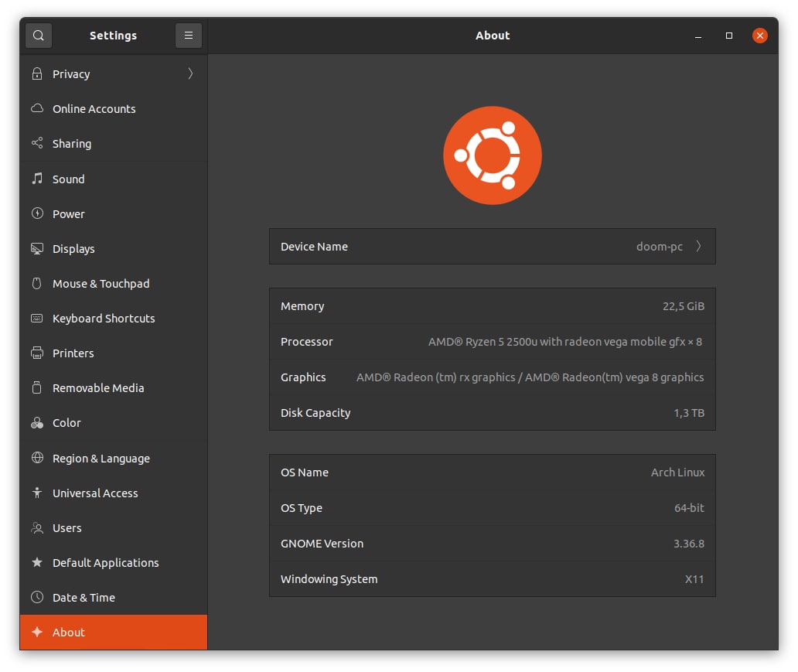This screenshot has width=798, height=672.
Task: Close the Settings window
Action: 760,36
